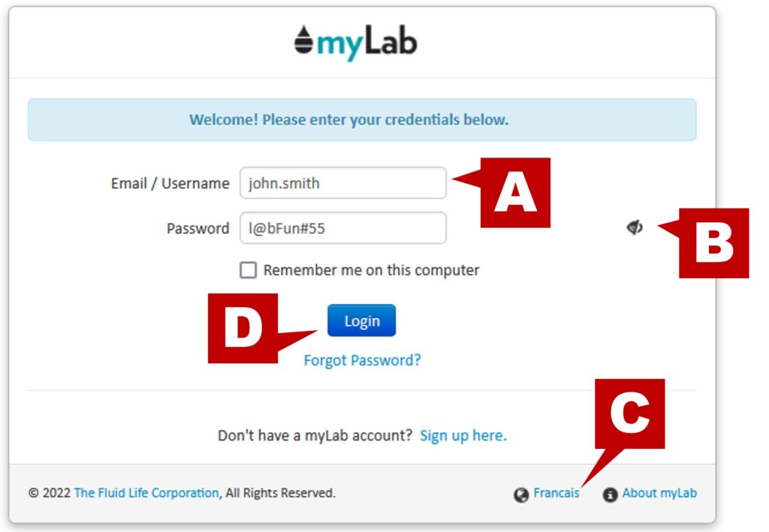Image resolution: width=769 pixels, height=532 pixels.
Task: Open the Forgot Password link
Action: 362,360
